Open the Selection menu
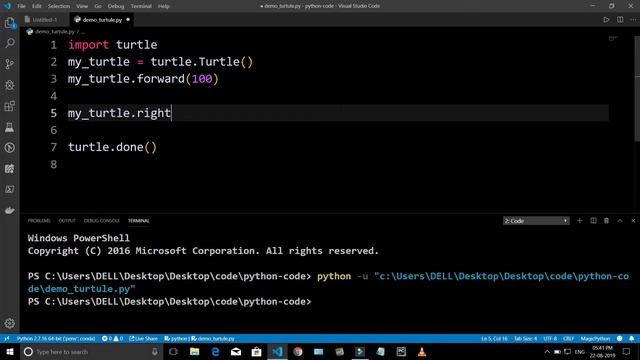This screenshot has width=640, height=360. [59, 6]
